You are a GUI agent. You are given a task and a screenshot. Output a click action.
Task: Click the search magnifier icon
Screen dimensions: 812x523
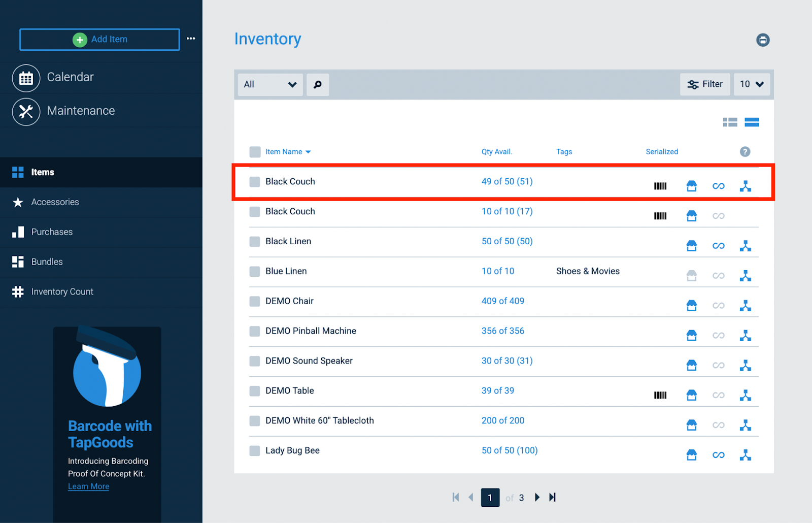coord(317,84)
